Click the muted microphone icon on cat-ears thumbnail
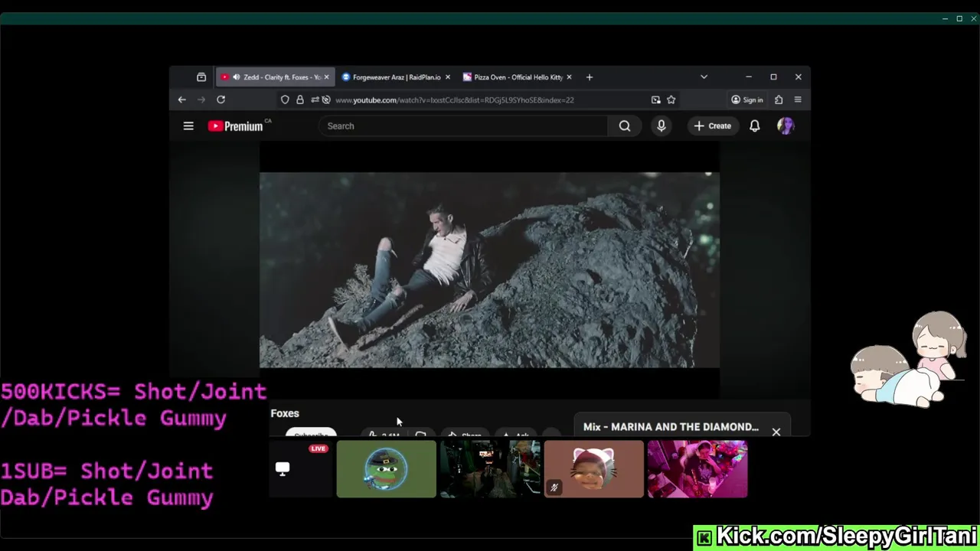The image size is (980, 551). pos(554,487)
